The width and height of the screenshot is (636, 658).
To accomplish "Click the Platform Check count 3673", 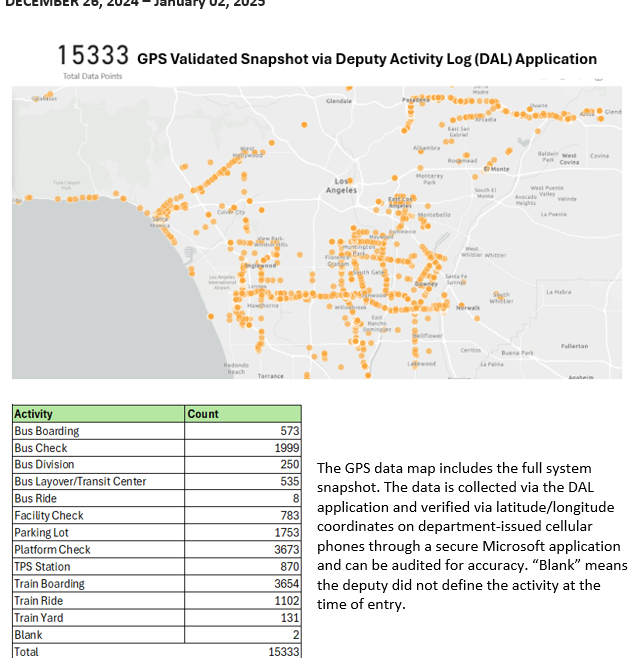I will pos(286,550).
